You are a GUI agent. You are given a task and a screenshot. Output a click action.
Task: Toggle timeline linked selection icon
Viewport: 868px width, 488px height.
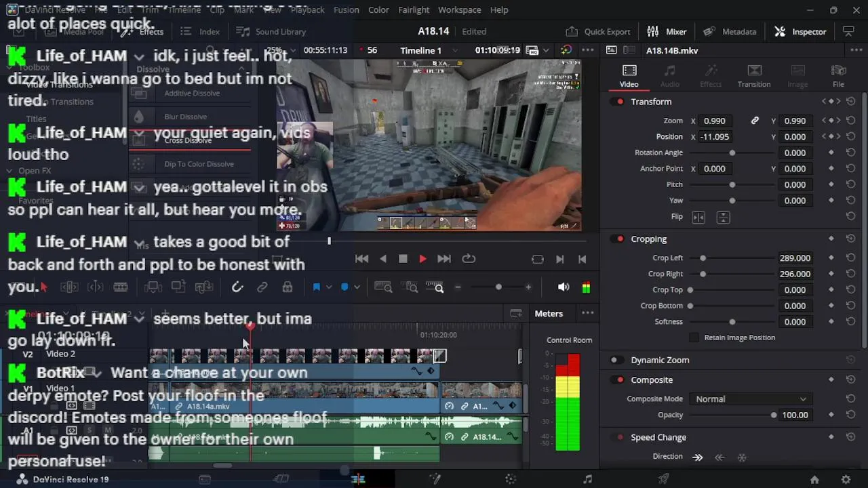click(262, 287)
